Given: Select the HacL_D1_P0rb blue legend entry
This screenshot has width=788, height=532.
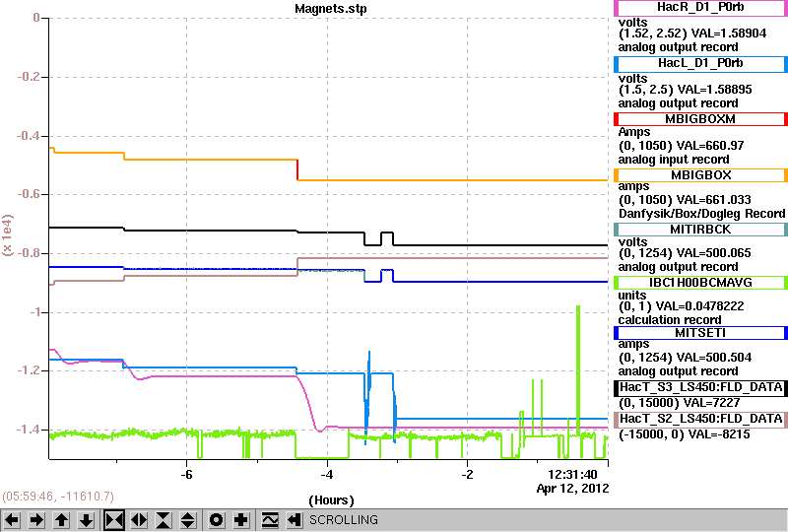Looking at the screenshot, I should tap(700, 64).
